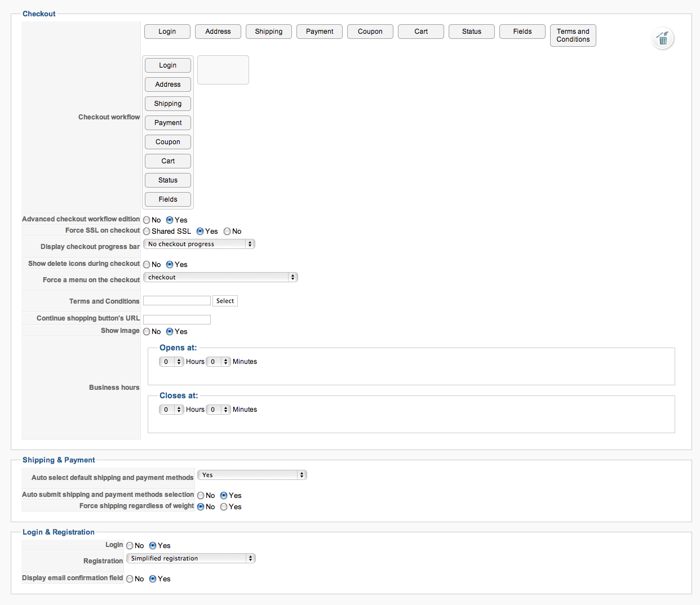Set Auto submit shipping and payment selection to No
This screenshot has height=605, width=700.
point(201,496)
